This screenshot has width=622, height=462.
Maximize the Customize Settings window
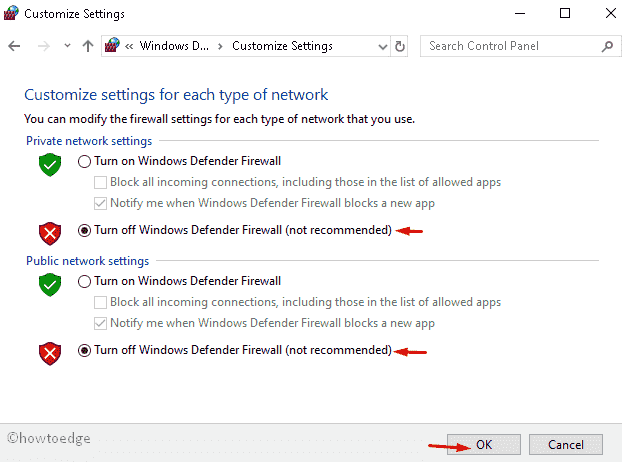(x=565, y=13)
